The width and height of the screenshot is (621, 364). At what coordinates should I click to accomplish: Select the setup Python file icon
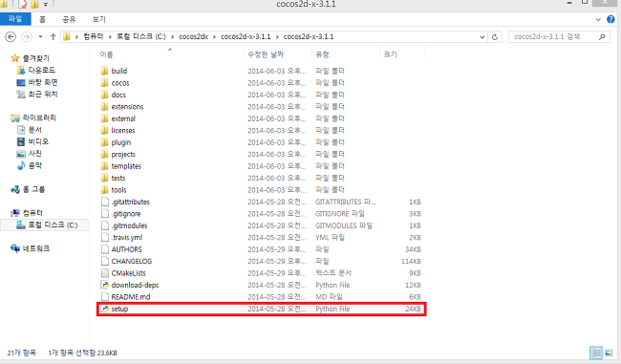[x=104, y=309]
